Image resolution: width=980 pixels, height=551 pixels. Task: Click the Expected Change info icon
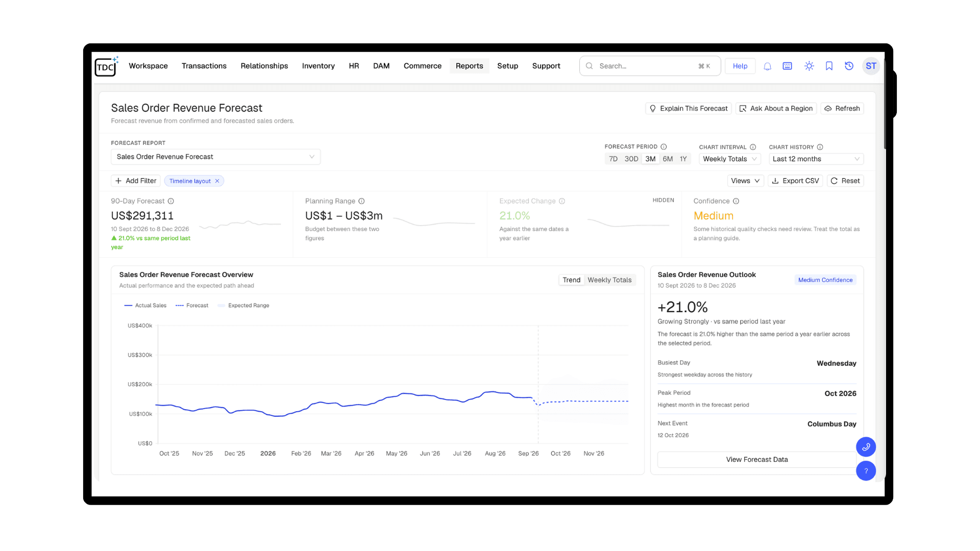coord(562,201)
